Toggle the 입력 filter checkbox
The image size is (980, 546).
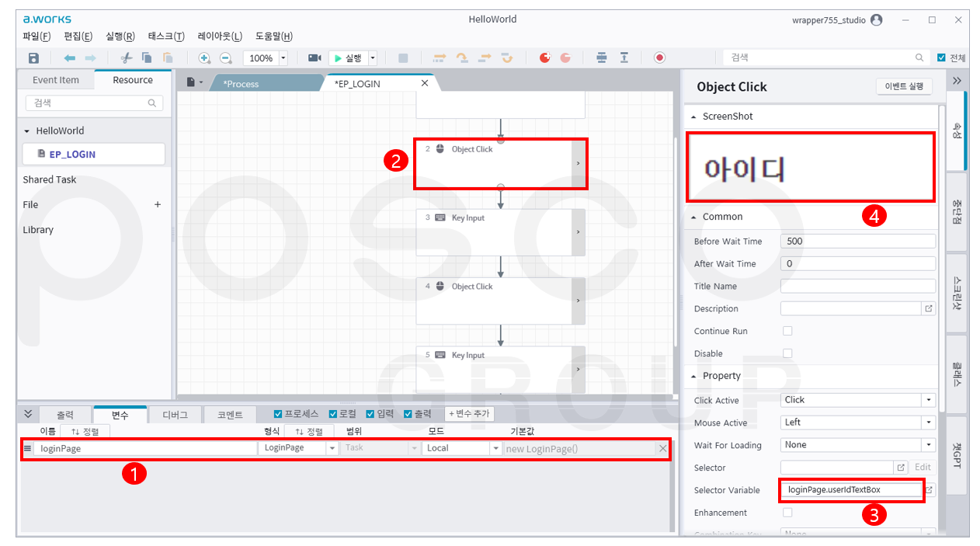370,414
